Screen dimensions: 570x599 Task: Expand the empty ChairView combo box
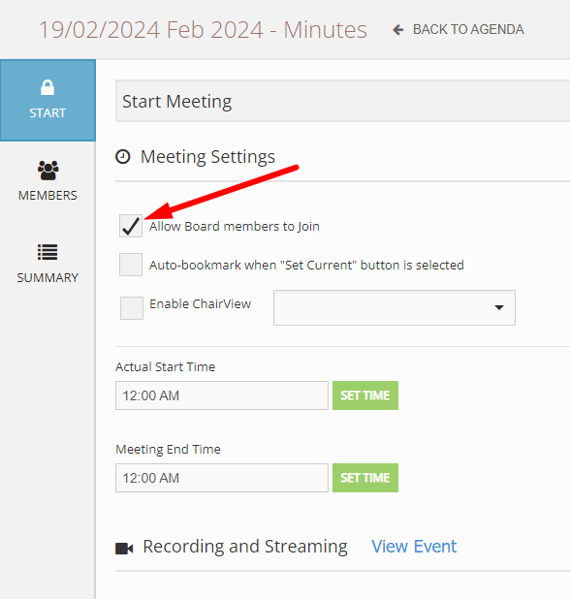[394, 308]
